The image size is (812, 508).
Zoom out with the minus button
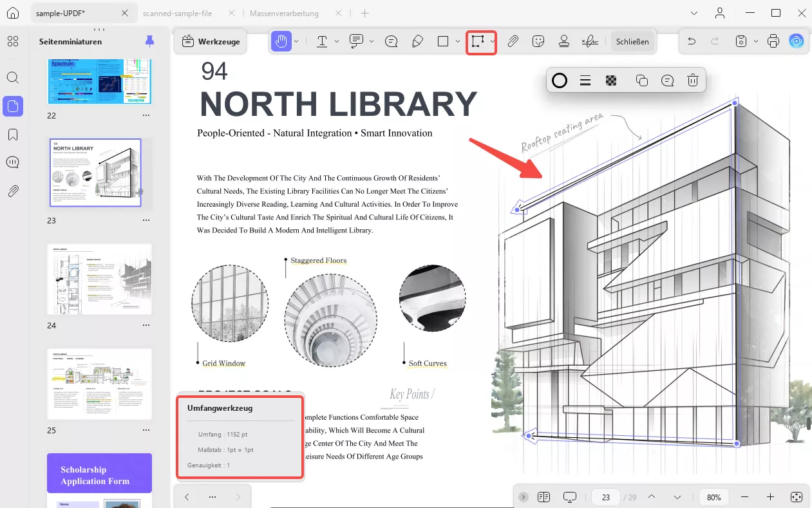(745, 497)
